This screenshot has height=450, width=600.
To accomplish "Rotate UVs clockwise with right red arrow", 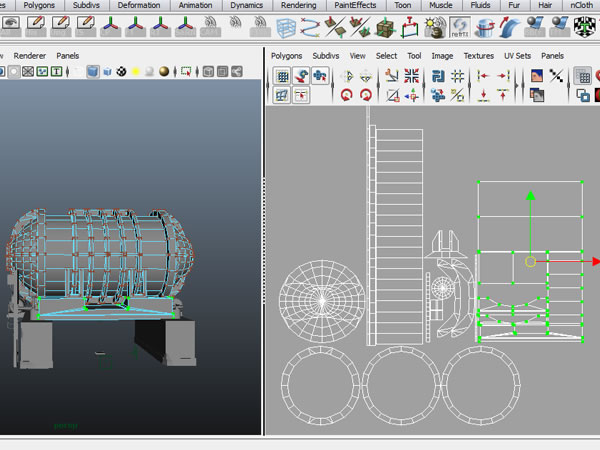I will click(366, 95).
